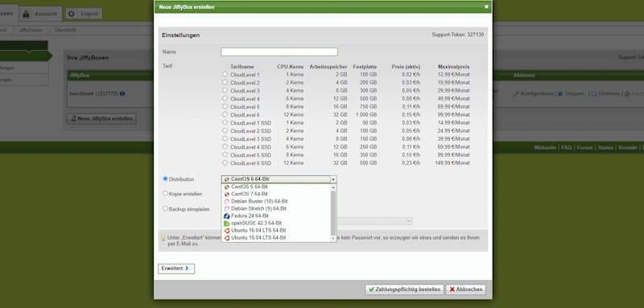The width and height of the screenshot is (644, 308).
Task: Open the Website footer link
Action: pos(545,148)
